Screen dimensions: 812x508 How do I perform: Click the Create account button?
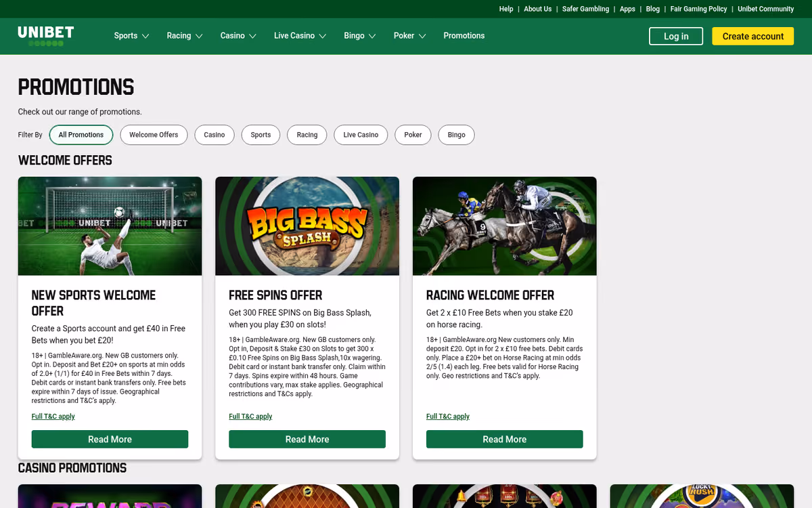(x=753, y=37)
